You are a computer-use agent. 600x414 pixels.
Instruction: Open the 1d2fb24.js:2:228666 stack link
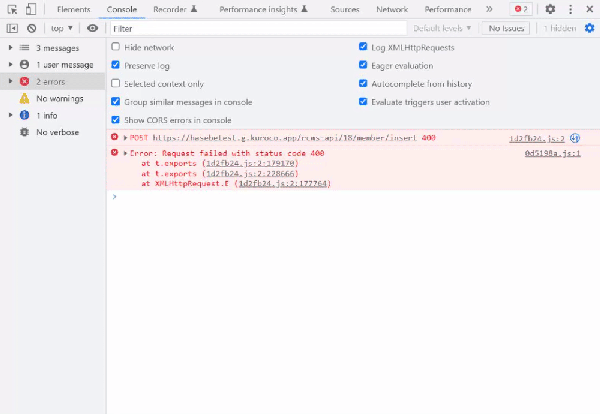click(250, 174)
